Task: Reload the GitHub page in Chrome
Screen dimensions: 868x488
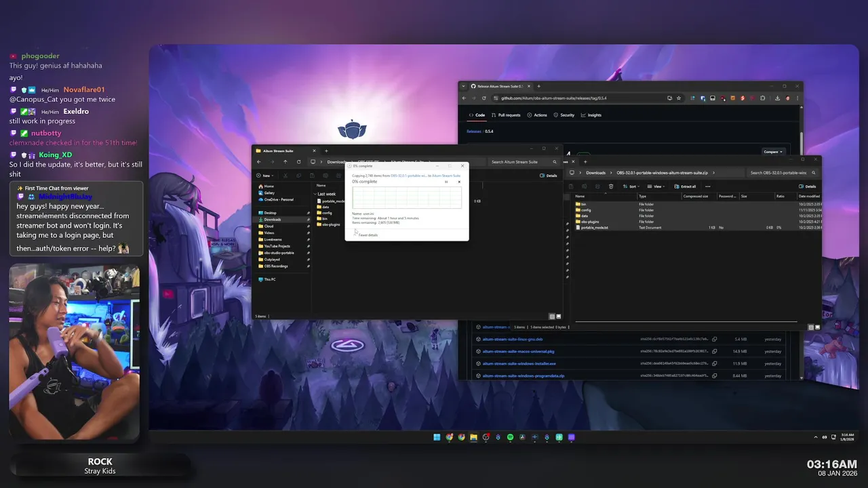Action: [484, 98]
